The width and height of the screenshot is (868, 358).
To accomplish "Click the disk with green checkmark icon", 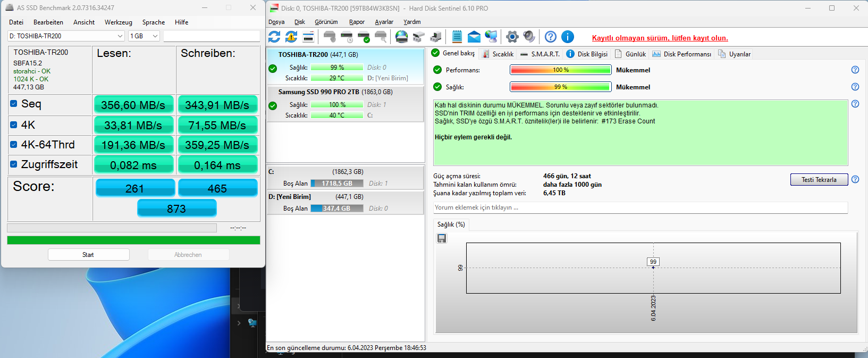I will (x=364, y=37).
